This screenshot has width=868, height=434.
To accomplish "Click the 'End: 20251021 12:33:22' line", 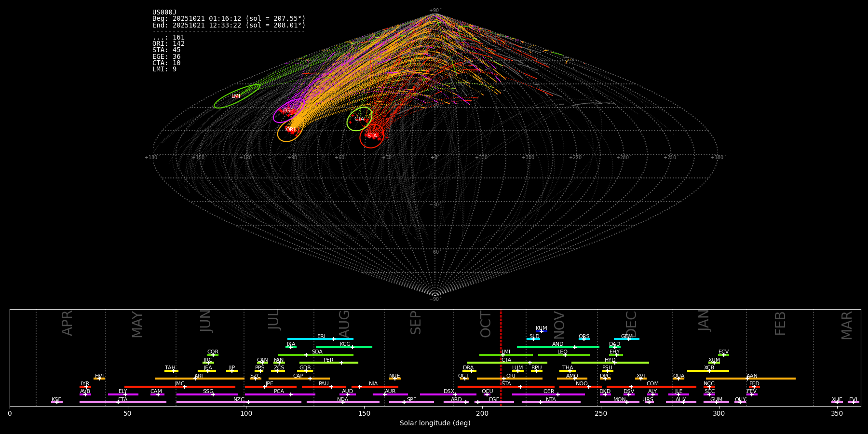I will pos(229,25).
